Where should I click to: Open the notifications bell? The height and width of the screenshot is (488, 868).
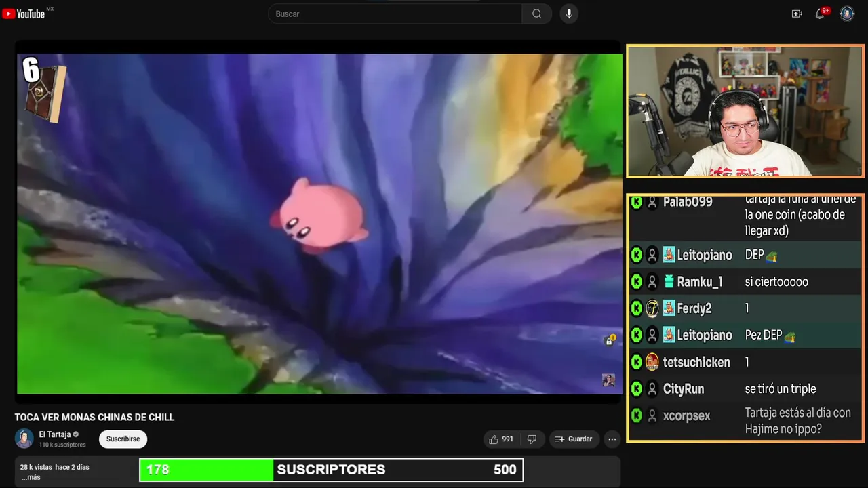coord(820,14)
